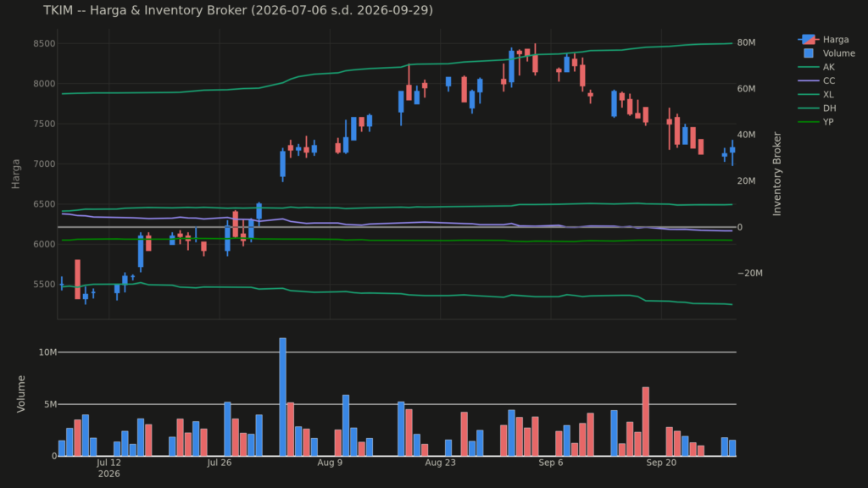Click the 7000 price tick label
Viewport: 868px width, 488px height.
[44, 164]
